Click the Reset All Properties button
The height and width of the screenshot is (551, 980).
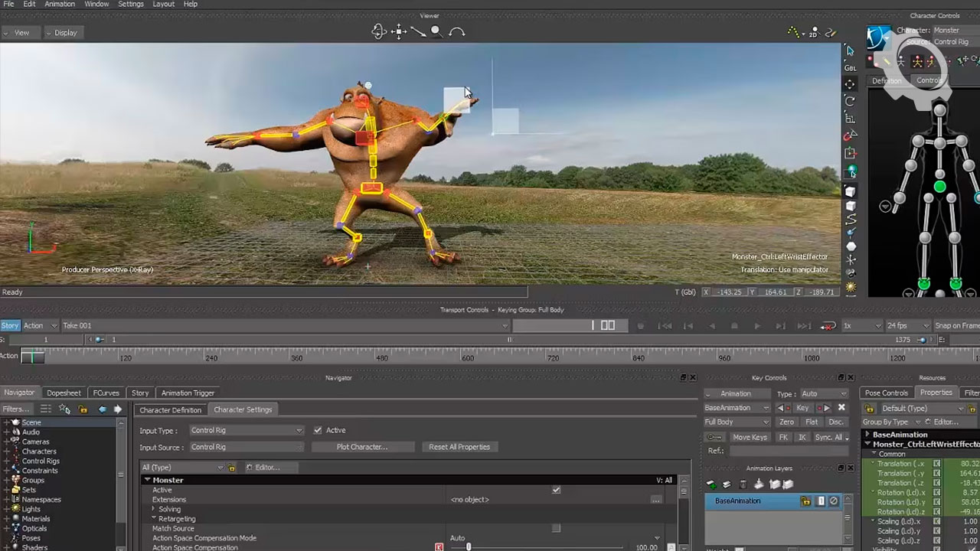click(x=459, y=447)
